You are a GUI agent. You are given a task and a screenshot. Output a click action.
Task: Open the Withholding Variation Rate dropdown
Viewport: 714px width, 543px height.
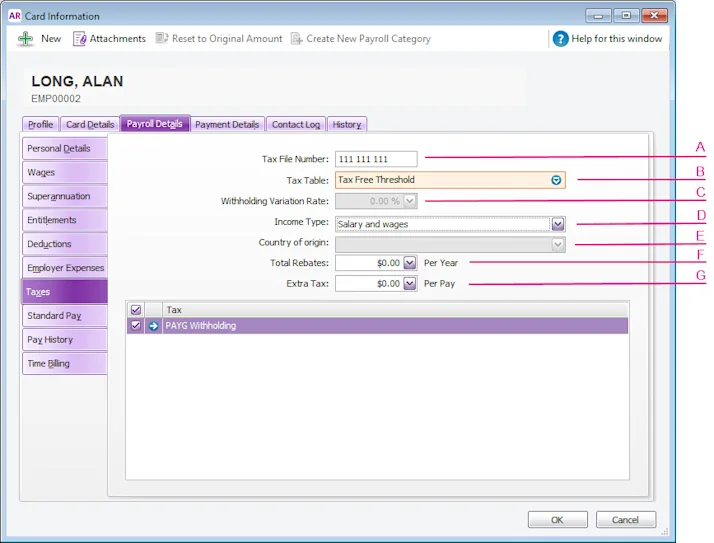pyautogui.click(x=410, y=201)
